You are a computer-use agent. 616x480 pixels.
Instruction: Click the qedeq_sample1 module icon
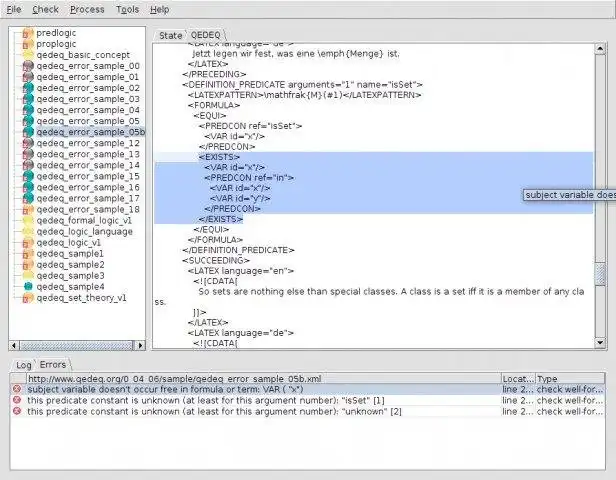28,253
